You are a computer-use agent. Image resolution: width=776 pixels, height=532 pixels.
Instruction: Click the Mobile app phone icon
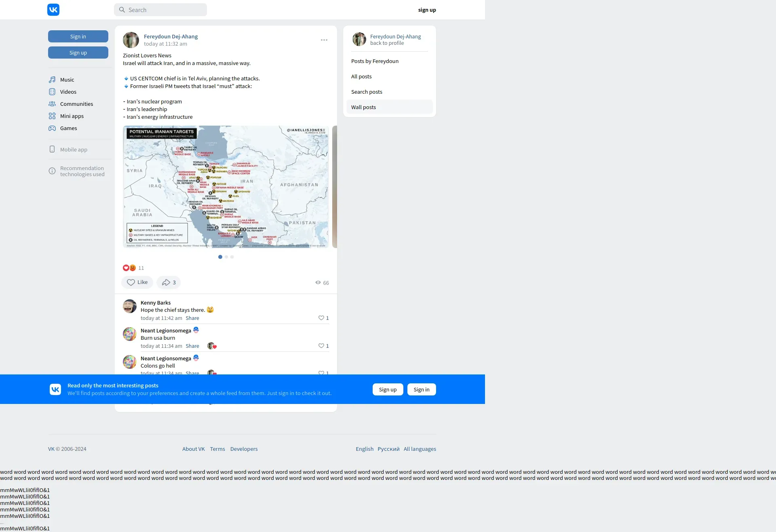52,149
